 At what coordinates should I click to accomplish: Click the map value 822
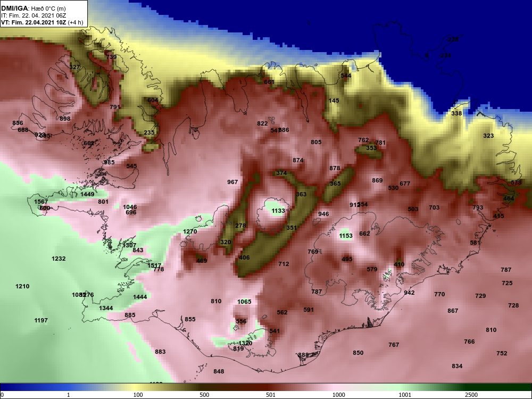(262, 123)
